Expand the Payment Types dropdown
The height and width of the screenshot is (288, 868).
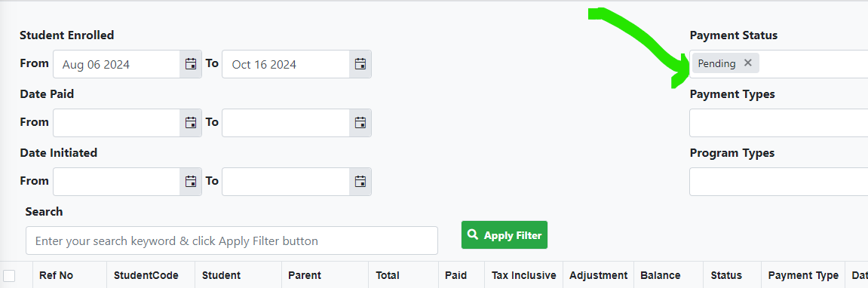[779, 123]
